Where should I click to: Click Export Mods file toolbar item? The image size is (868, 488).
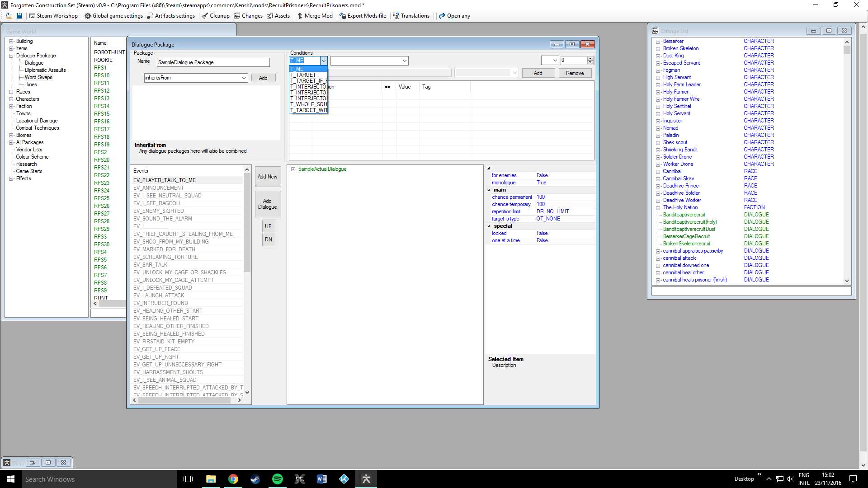click(x=363, y=16)
